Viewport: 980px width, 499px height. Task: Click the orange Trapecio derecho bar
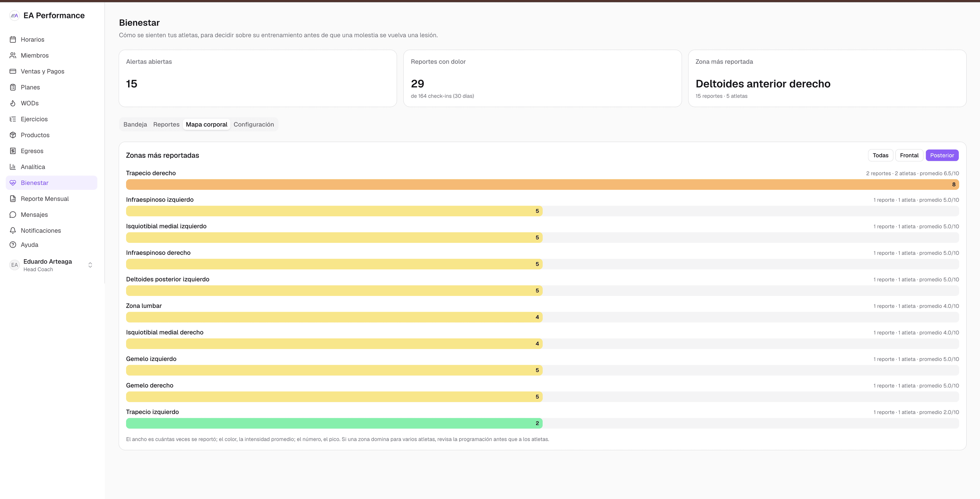click(x=543, y=185)
